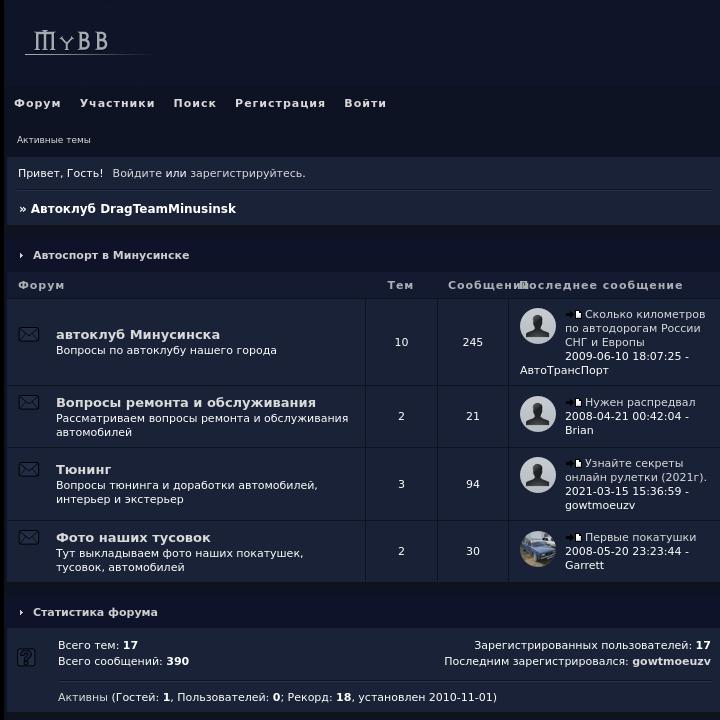Open gowtmoeuzv profile in Тюнинг row

(x=600, y=505)
